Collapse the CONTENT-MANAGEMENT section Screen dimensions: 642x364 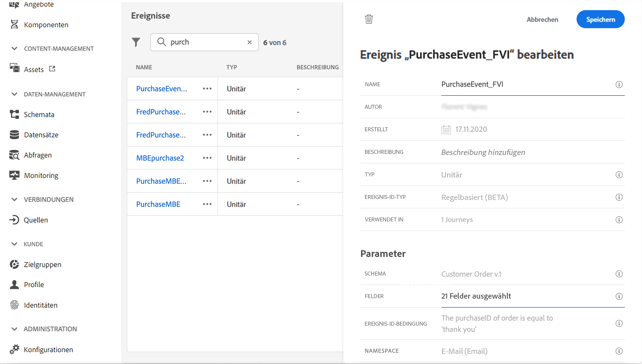coord(14,48)
